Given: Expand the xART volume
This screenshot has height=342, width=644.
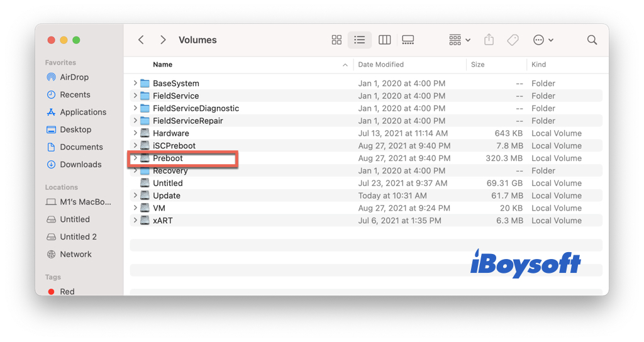Looking at the screenshot, I should click(x=135, y=221).
